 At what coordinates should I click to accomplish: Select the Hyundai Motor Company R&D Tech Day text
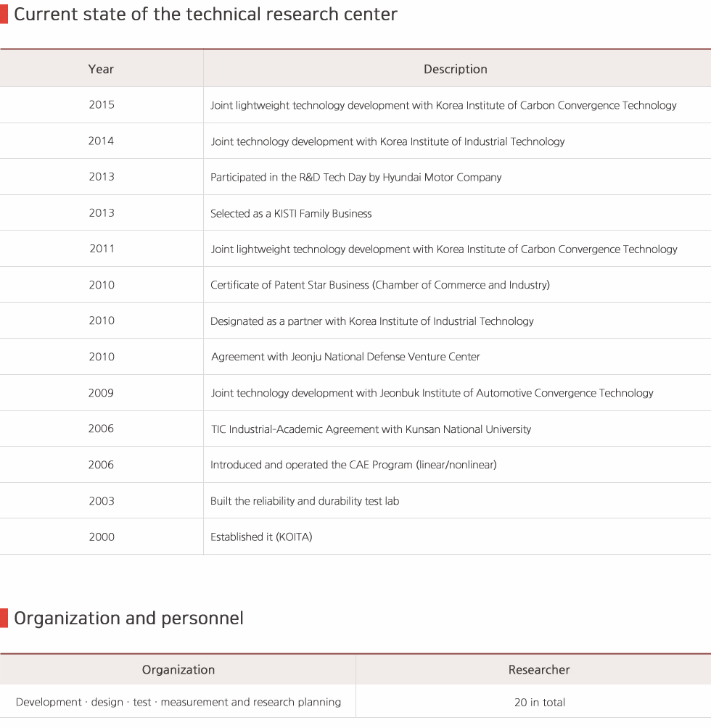click(x=355, y=177)
